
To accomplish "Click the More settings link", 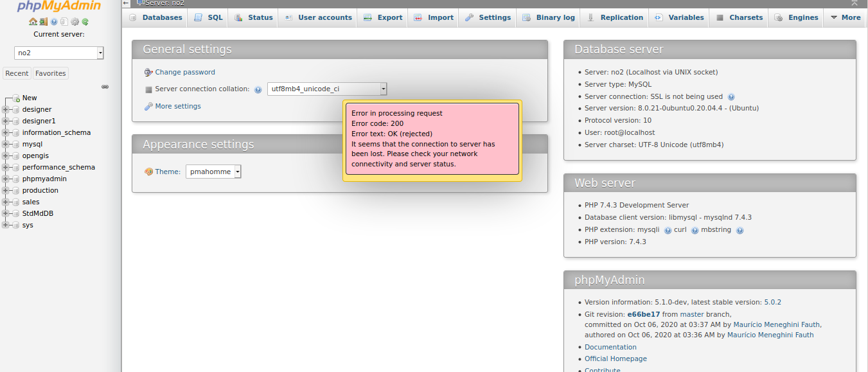I will (178, 107).
